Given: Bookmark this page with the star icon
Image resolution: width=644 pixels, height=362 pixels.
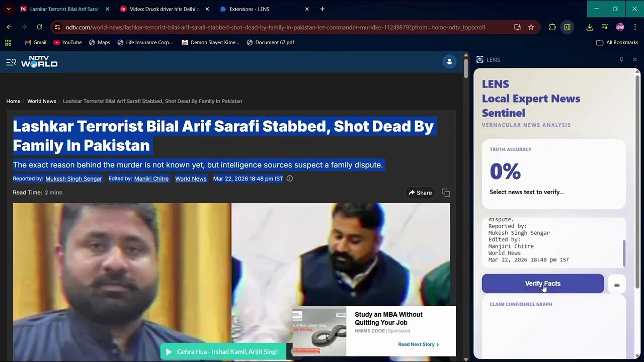Looking at the screenshot, I should 531,27.
